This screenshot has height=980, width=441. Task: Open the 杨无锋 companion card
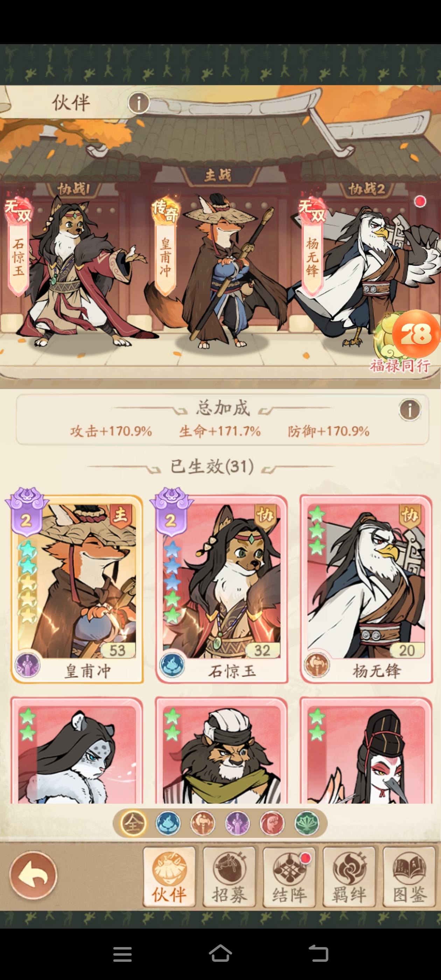[x=366, y=589]
